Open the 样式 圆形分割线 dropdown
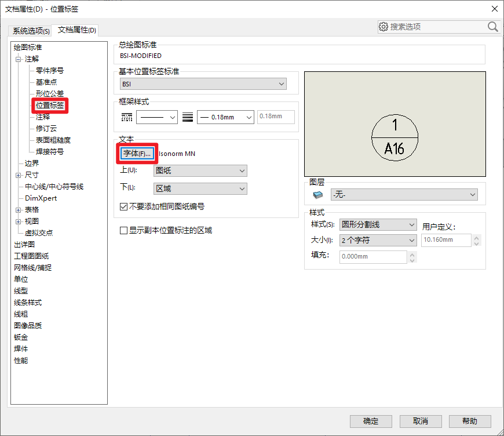Screen dimensions: 504x436 coord(378,224)
